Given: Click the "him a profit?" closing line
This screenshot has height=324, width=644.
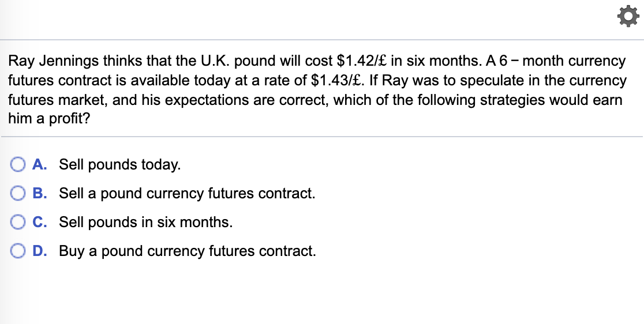Looking at the screenshot, I should tap(49, 120).
